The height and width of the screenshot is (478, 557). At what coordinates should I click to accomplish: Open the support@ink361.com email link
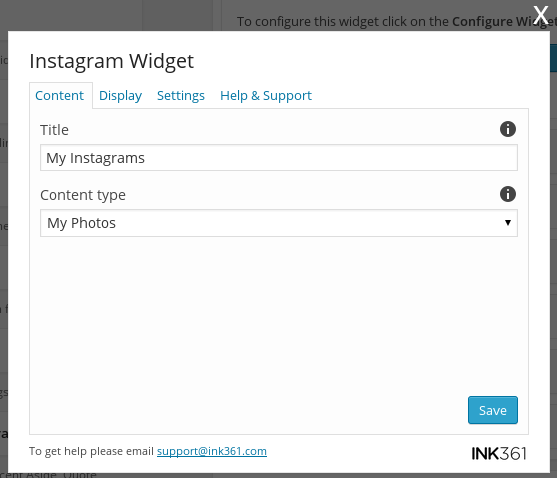pos(212,451)
